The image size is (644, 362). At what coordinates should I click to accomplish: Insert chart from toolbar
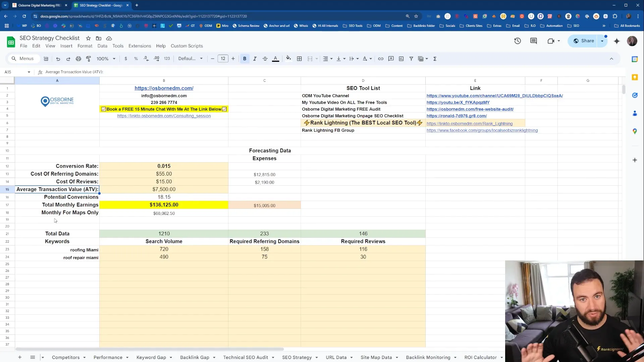[401, 59]
